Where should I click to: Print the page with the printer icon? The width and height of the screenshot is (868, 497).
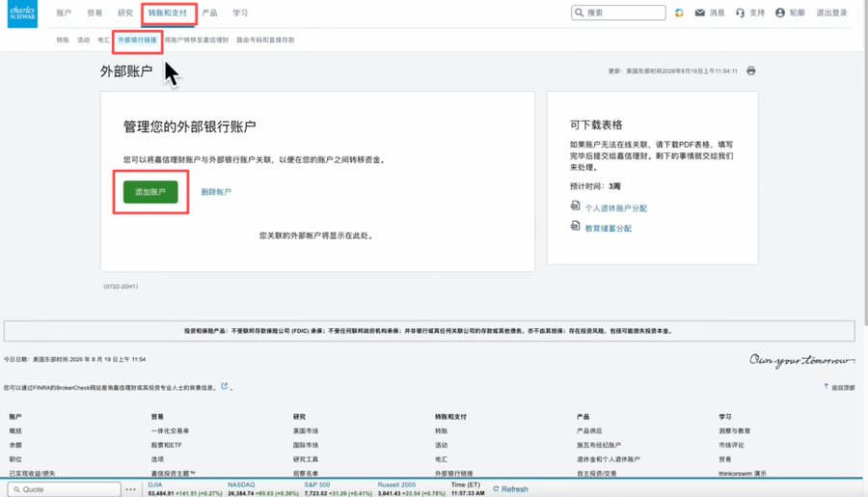click(750, 70)
